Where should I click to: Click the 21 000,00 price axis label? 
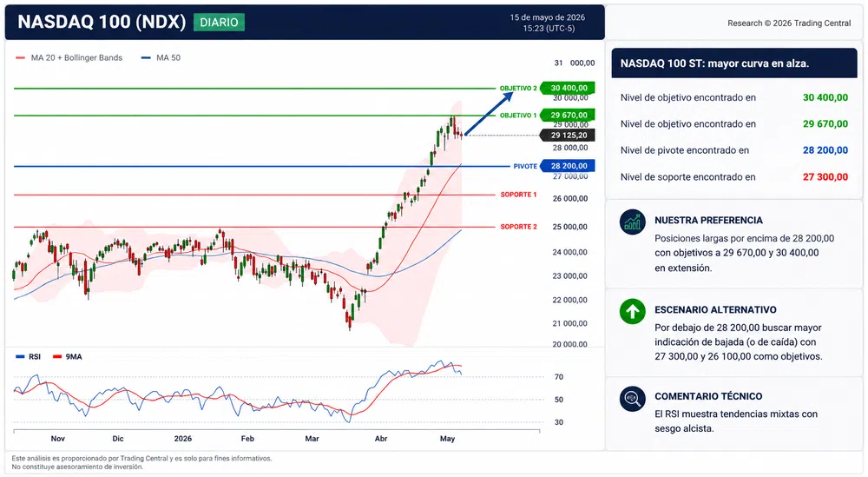(x=570, y=323)
